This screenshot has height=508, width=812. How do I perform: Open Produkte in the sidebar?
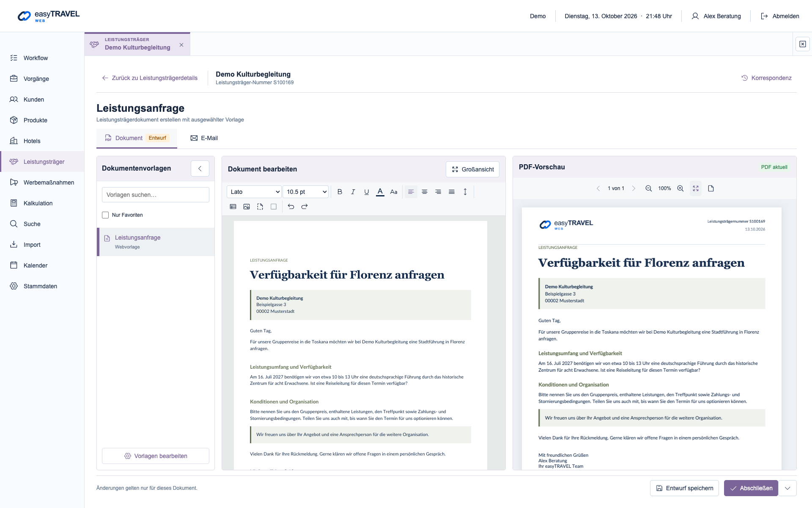pyautogui.click(x=42, y=120)
